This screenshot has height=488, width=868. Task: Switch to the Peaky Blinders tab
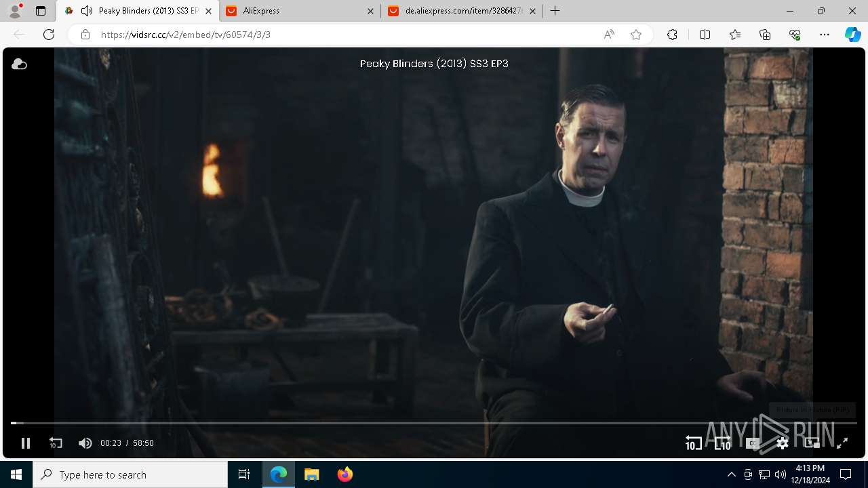tap(138, 11)
